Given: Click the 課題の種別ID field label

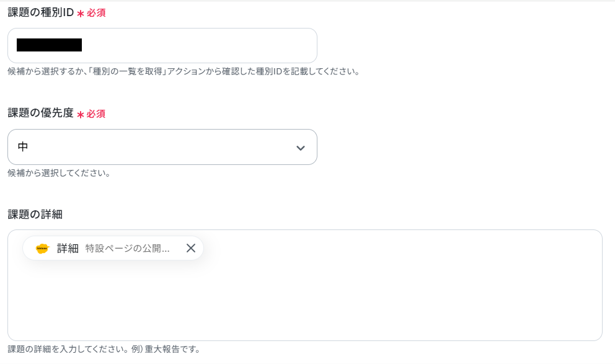Looking at the screenshot, I should [x=41, y=12].
